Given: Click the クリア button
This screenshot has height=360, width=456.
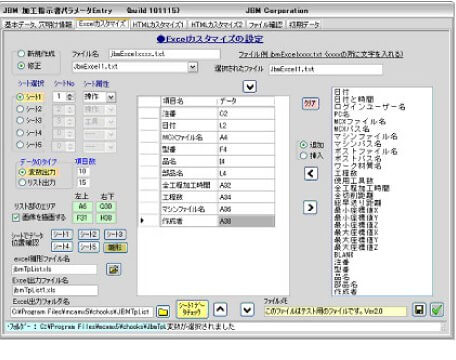Looking at the screenshot, I should click(310, 104).
